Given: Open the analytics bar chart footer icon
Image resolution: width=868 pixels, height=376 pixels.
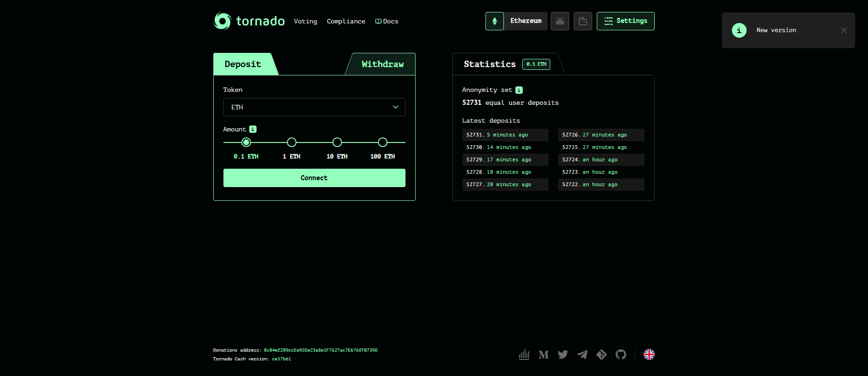Looking at the screenshot, I should pyautogui.click(x=524, y=354).
